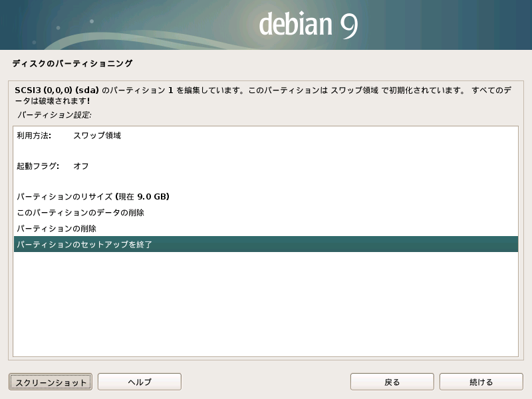Go back using the 戻る button

tap(392, 382)
